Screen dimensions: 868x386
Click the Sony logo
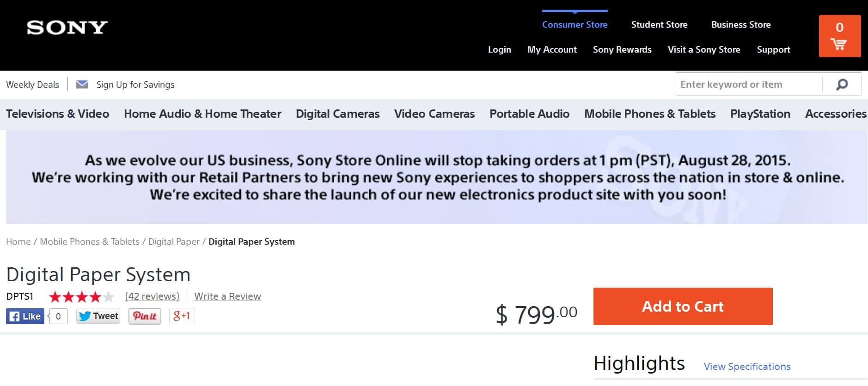click(x=67, y=28)
